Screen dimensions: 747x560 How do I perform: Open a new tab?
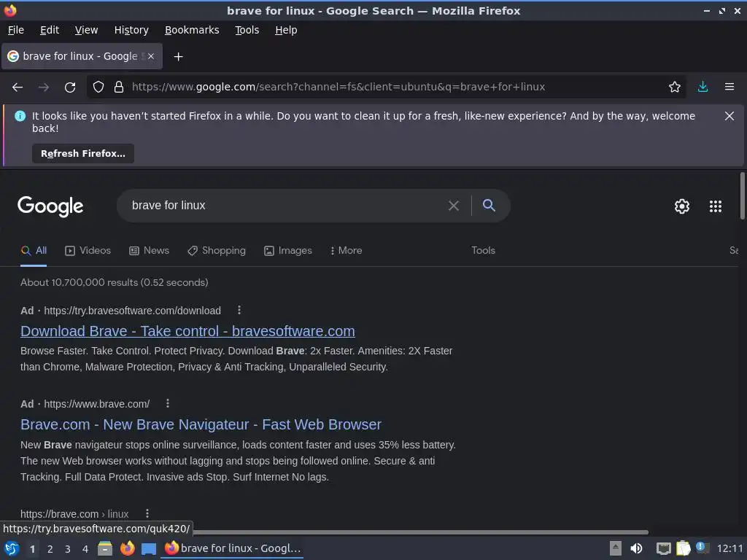pos(178,57)
